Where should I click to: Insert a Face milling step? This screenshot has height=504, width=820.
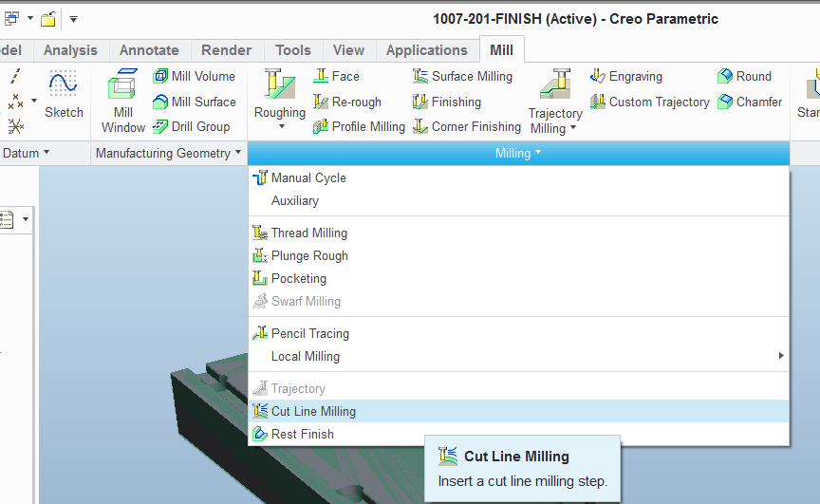pos(336,76)
